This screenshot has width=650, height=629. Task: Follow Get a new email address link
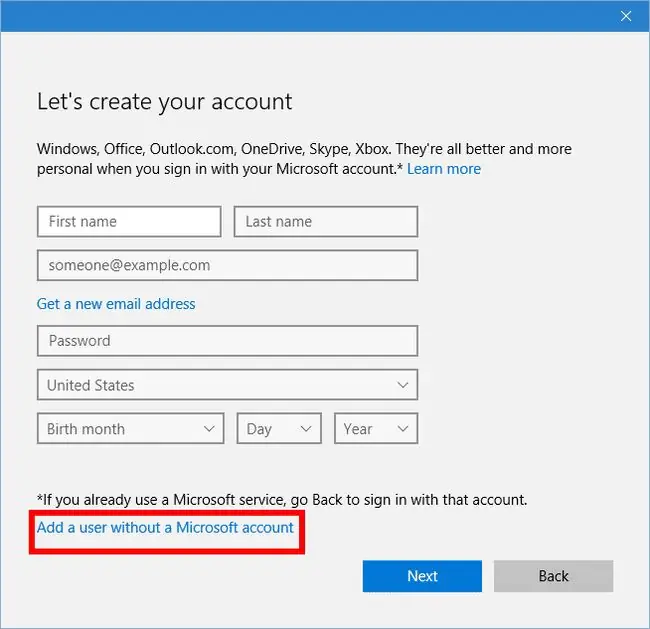tap(116, 304)
